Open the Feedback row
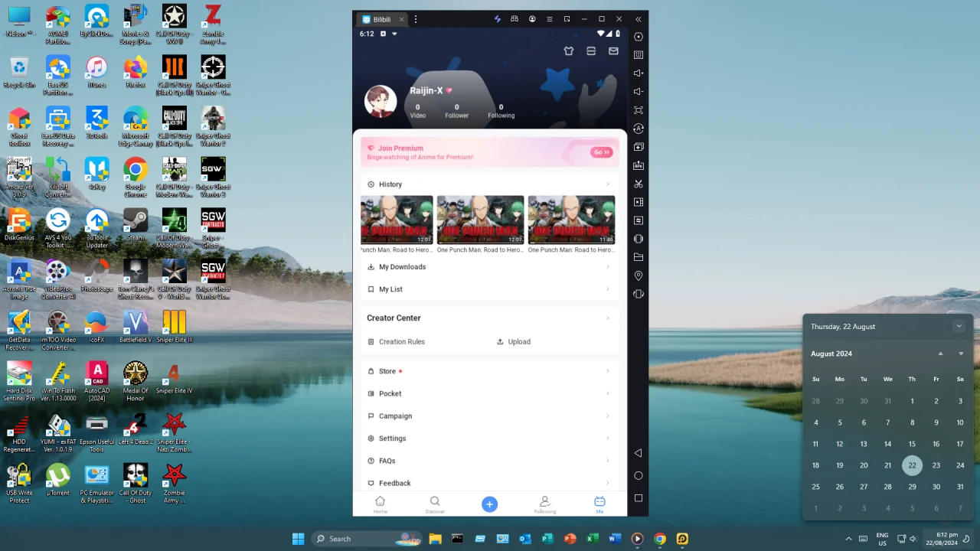 pos(489,484)
